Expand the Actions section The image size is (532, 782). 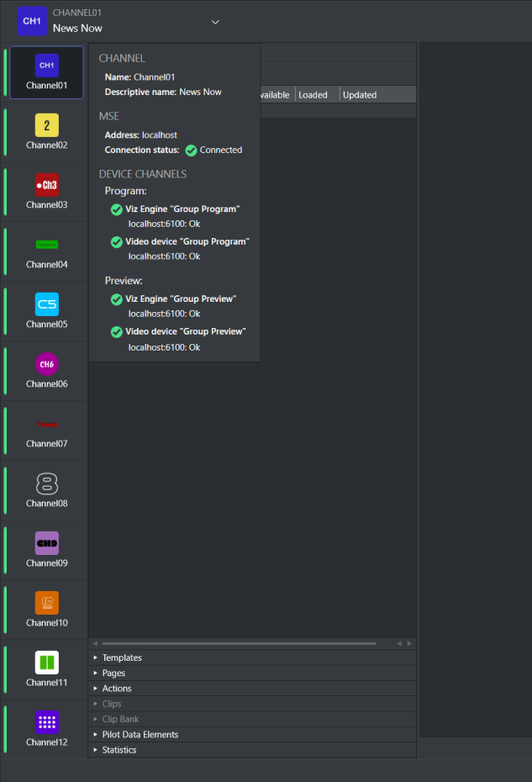point(117,689)
